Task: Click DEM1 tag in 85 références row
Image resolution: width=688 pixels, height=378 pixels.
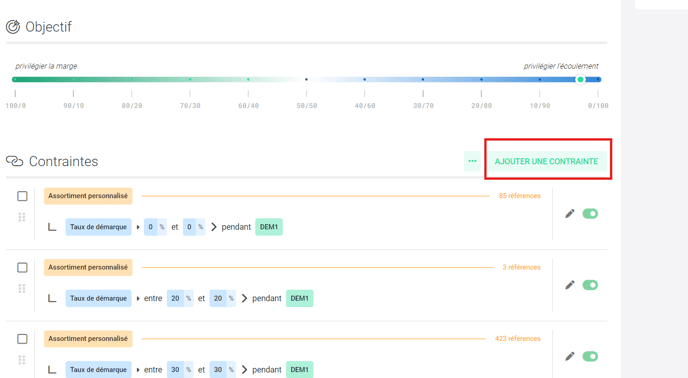Action: 269,227
